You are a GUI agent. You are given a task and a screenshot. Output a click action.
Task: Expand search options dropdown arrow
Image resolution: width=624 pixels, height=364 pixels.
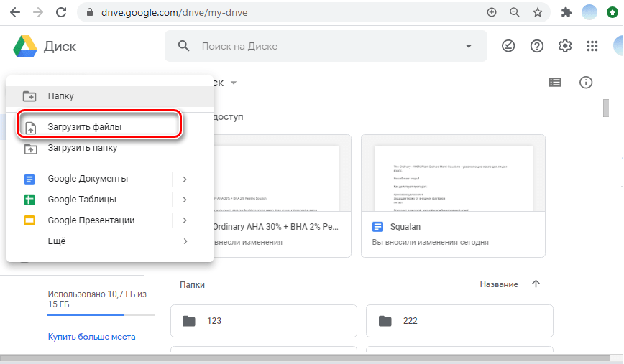[x=469, y=46]
